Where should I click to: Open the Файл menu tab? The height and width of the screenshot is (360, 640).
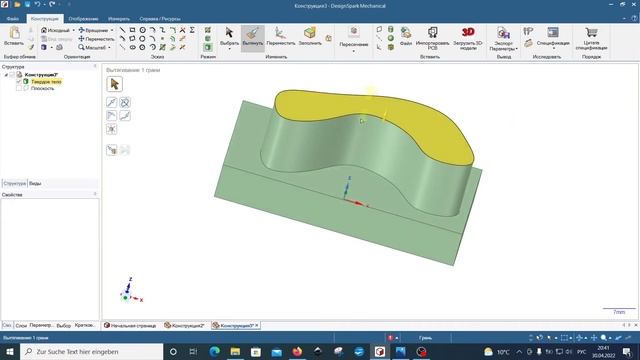coord(13,19)
